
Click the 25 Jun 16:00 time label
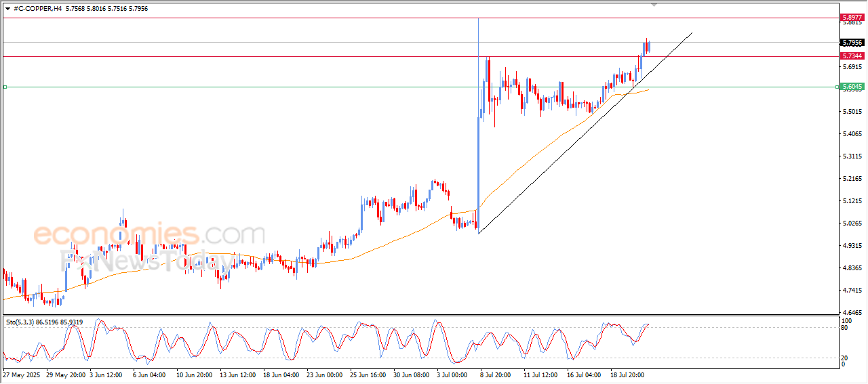point(369,374)
